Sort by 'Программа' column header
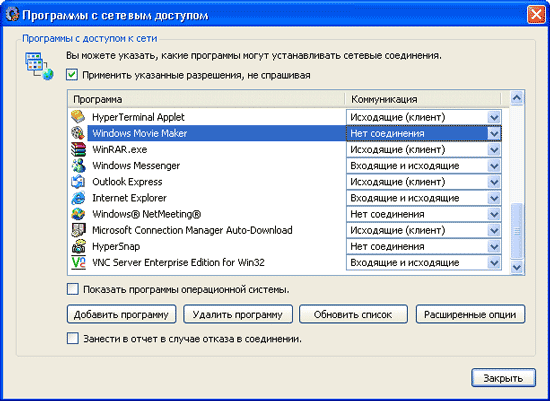The height and width of the screenshot is (401, 550). tap(206, 99)
